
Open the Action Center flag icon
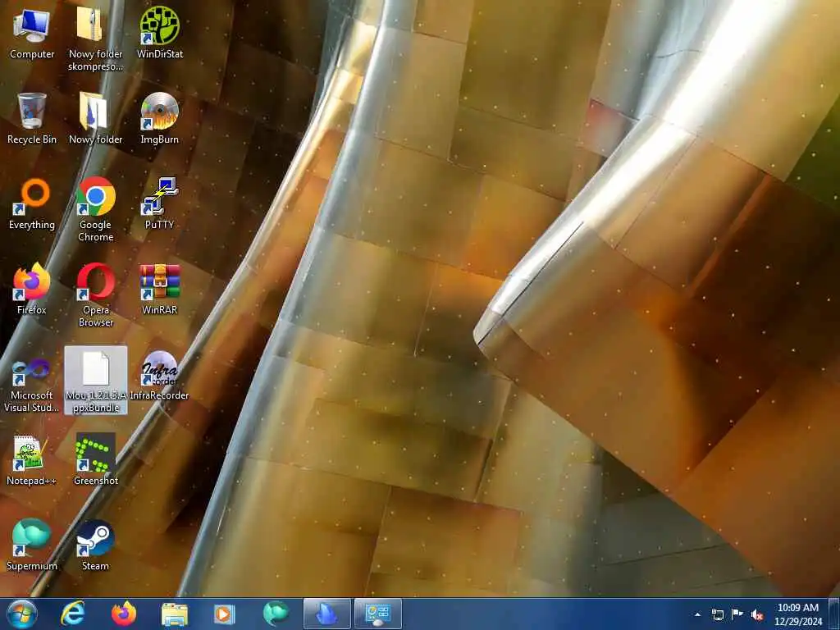point(737,614)
